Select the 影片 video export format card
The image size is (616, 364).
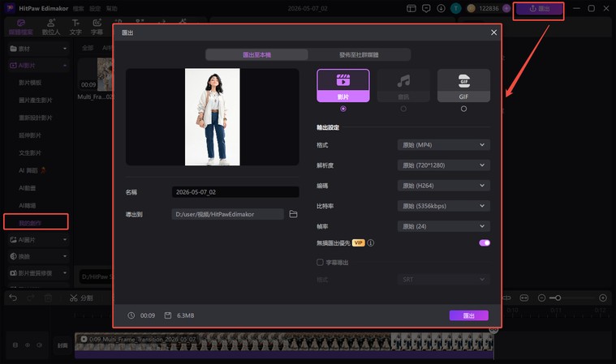click(343, 85)
